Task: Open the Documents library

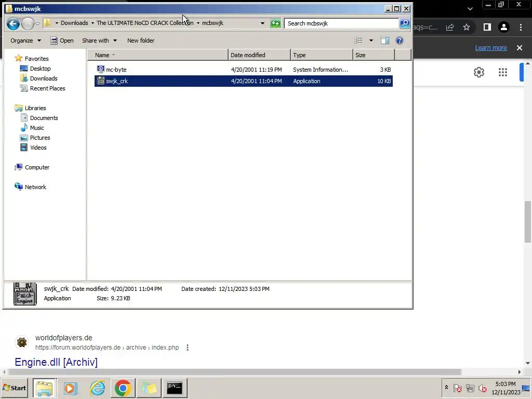Action: coord(44,118)
